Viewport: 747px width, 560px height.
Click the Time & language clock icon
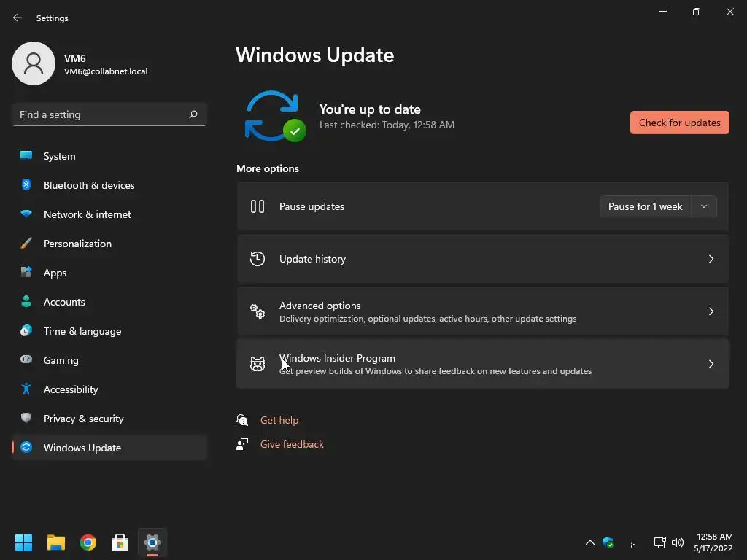click(26, 330)
